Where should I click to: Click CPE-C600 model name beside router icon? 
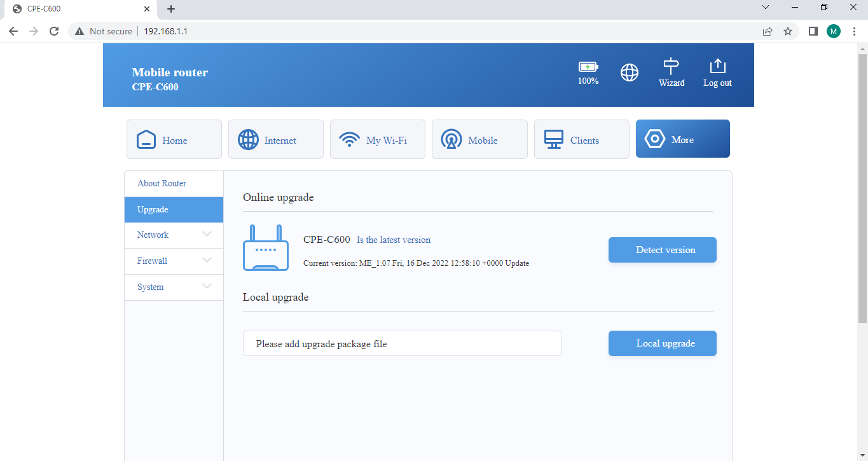(327, 240)
